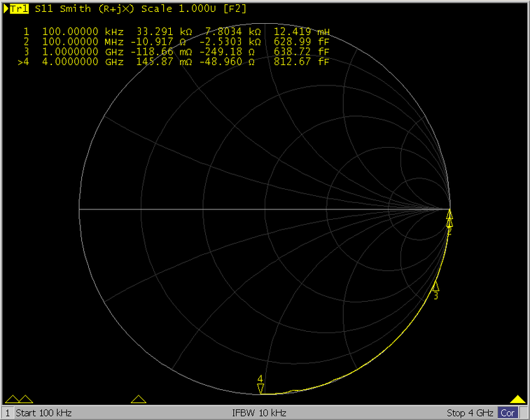Click the [F2] fixture indicator
Image resolution: width=530 pixels, height=420 pixels.
click(x=235, y=9)
